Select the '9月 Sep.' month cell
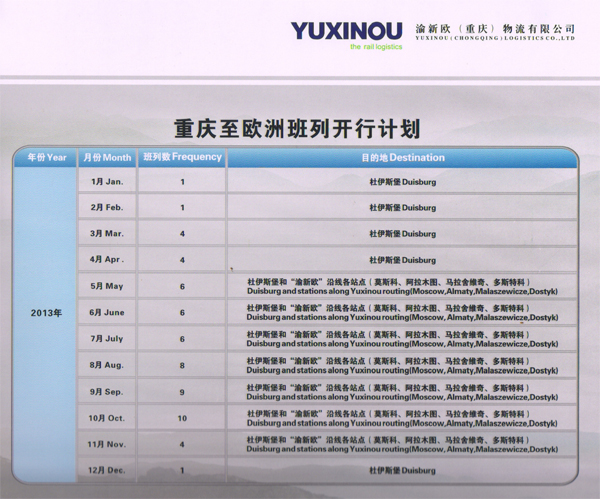This screenshot has width=600, height=499. [107, 392]
